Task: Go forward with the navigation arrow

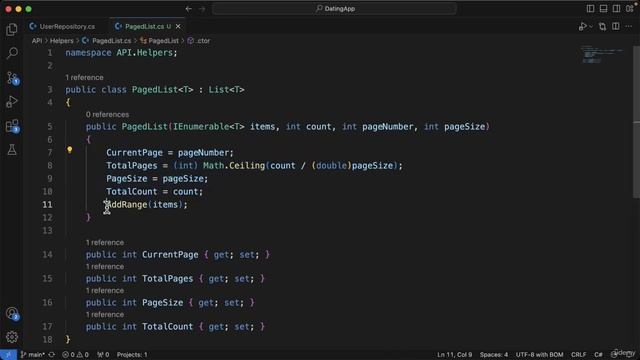Action: 202,9
